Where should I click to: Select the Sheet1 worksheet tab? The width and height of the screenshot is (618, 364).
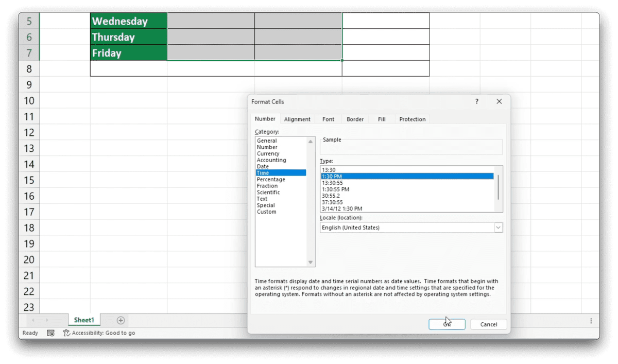pos(84,320)
